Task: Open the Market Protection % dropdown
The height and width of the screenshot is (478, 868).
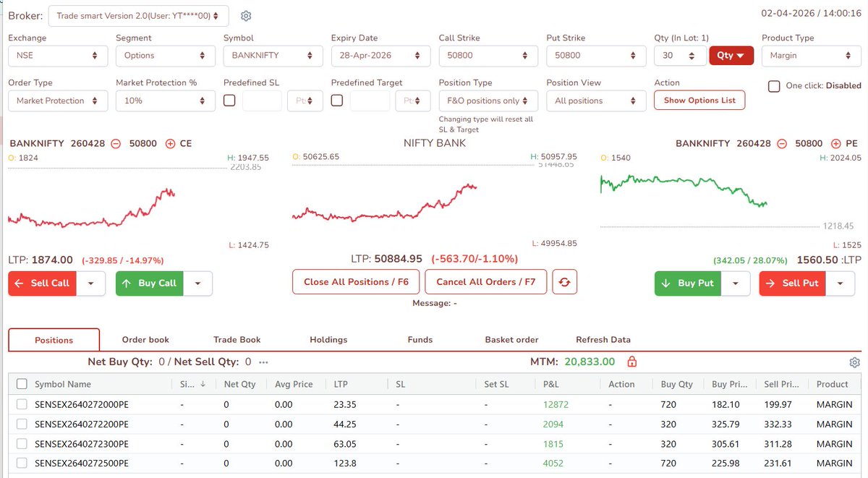Action: tap(166, 101)
